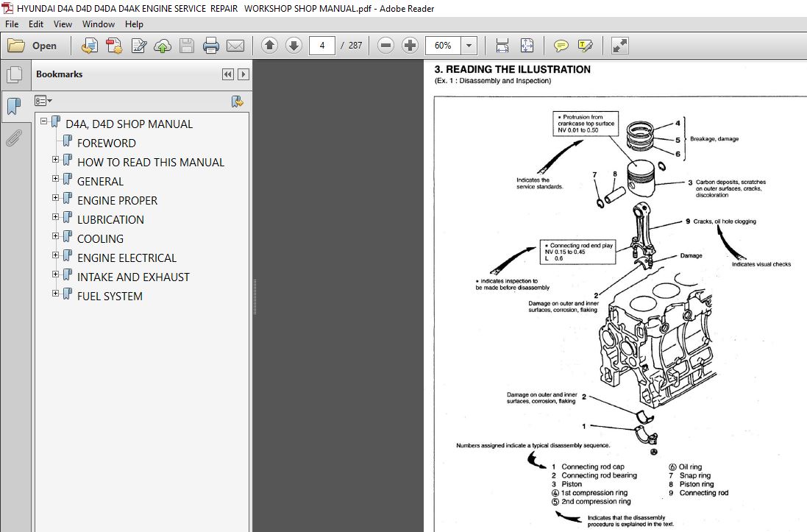Click the convert PDF file icon
807x532 pixels.
tap(113, 46)
